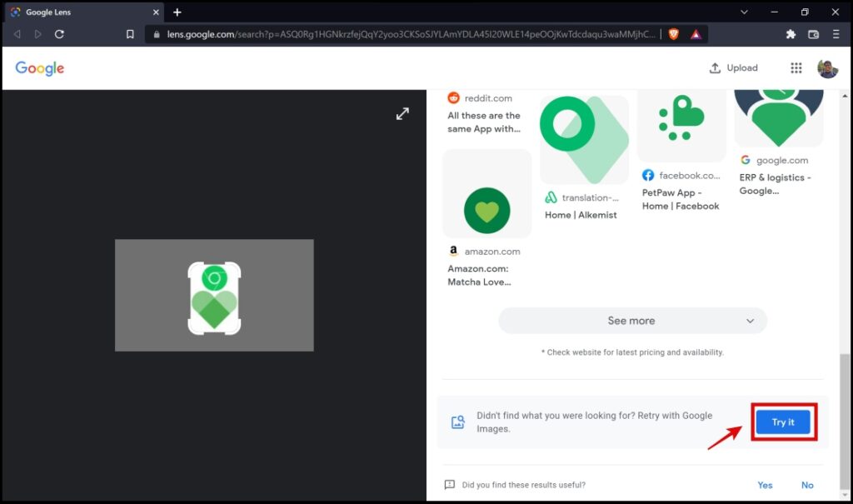This screenshot has width=853, height=504.
Task: Click the google.com result thumbnail
Action: click(779, 117)
